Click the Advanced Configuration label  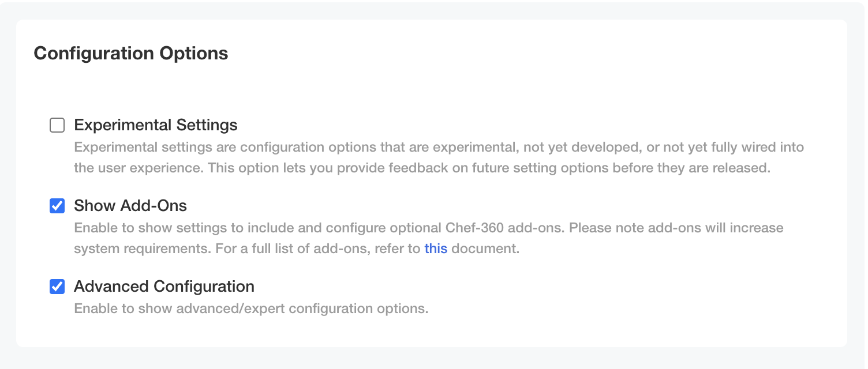pyautogui.click(x=163, y=287)
